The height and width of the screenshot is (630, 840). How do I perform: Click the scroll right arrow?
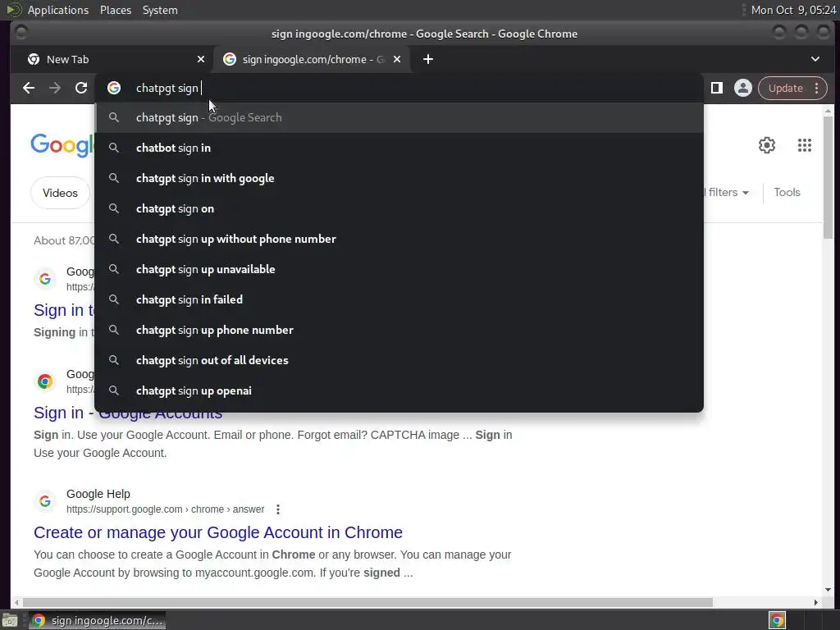815,603
